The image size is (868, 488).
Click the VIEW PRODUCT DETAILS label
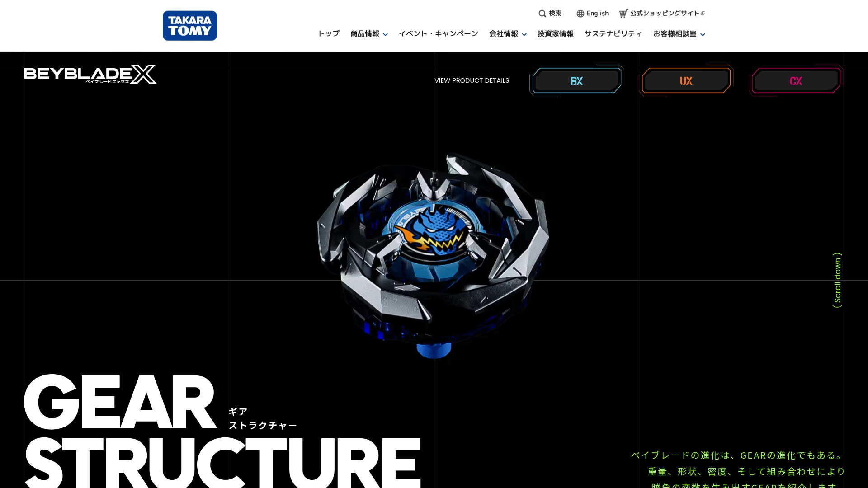coord(472,80)
